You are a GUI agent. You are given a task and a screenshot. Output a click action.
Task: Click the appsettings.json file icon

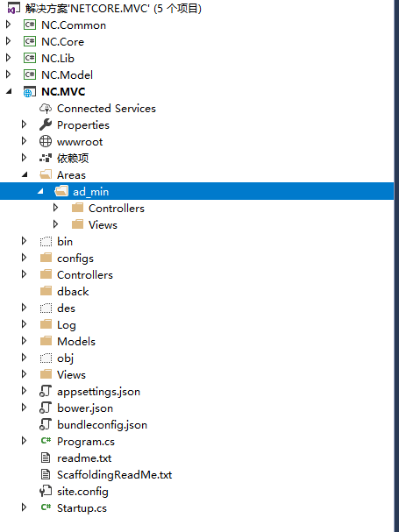[x=46, y=391]
